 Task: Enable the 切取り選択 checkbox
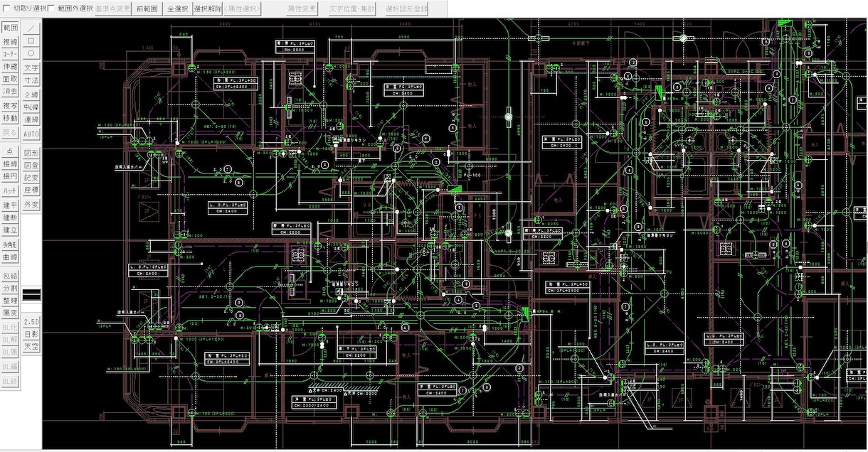[7, 9]
